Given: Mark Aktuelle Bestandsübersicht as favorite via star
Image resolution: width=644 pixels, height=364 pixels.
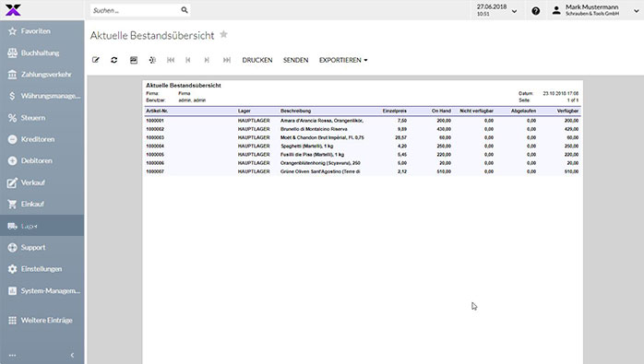Looking at the screenshot, I should coord(223,34).
